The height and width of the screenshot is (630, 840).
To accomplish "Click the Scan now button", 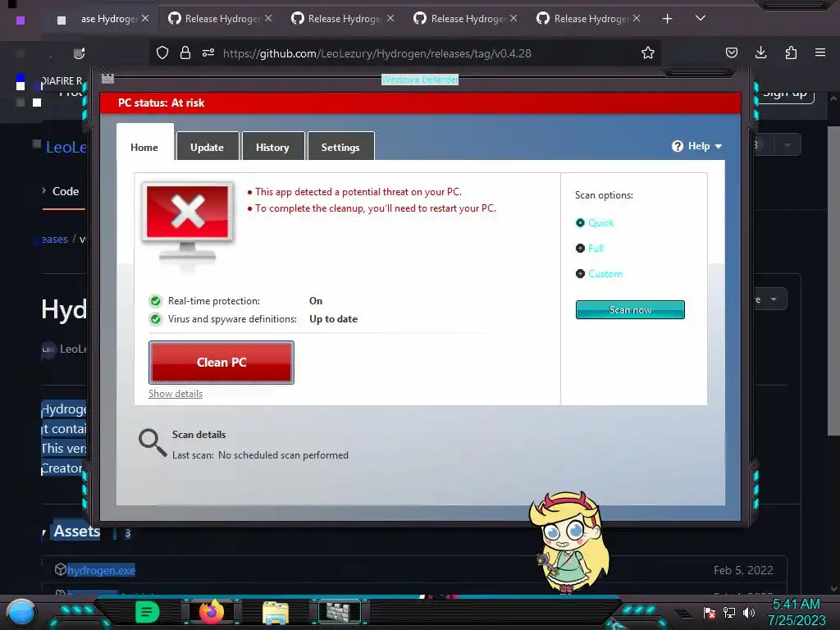I will pos(630,309).
